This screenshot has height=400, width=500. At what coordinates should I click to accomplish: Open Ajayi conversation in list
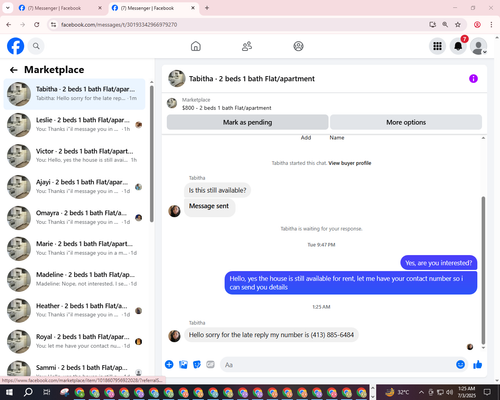(x=74, y=187)
